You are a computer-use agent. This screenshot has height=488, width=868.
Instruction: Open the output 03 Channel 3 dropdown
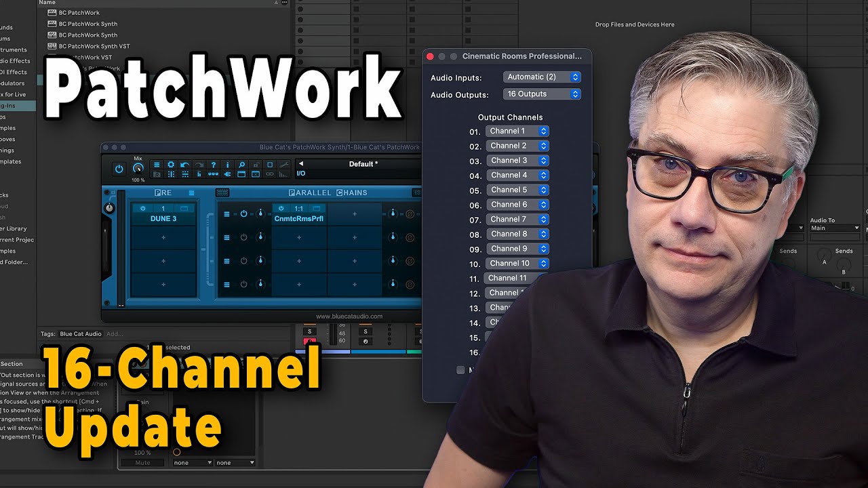(517, 161)
